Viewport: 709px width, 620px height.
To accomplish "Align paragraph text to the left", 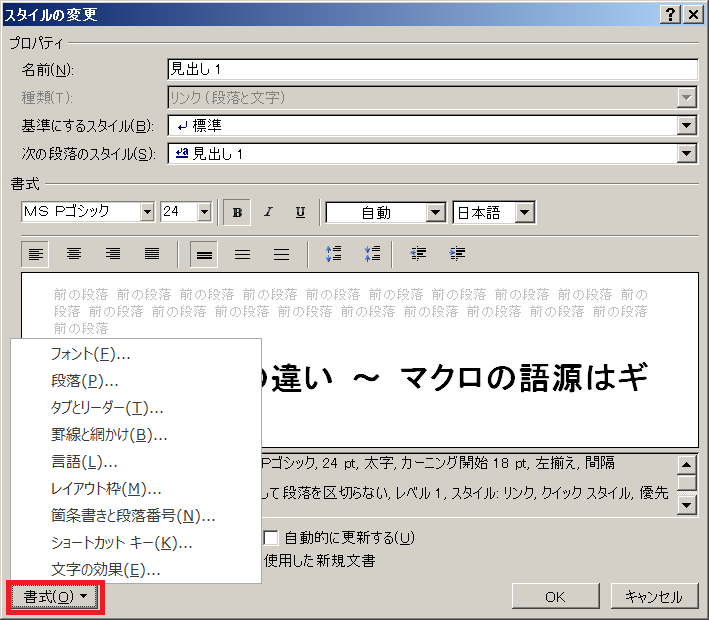I will (35, 254).
